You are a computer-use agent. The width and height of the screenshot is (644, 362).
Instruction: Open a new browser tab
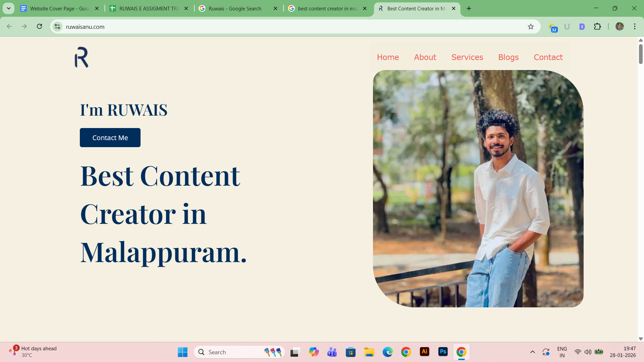[469, 8]
